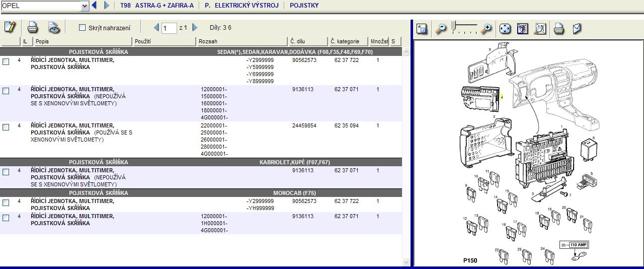Enable Skrýt nahrazení checkbox
This screenshot has height=269, width=644.
pos(83,28)
